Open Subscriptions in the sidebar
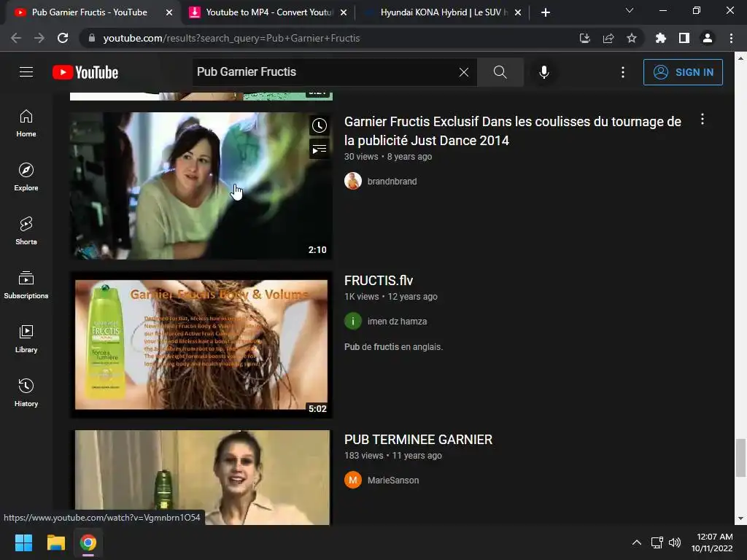This screenshot has width=747, height=560. pos(26,285)
